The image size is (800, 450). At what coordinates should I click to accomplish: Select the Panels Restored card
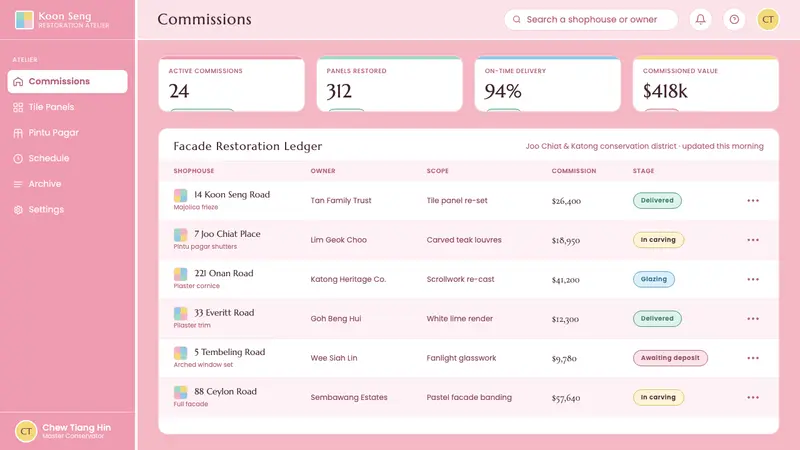390,84
